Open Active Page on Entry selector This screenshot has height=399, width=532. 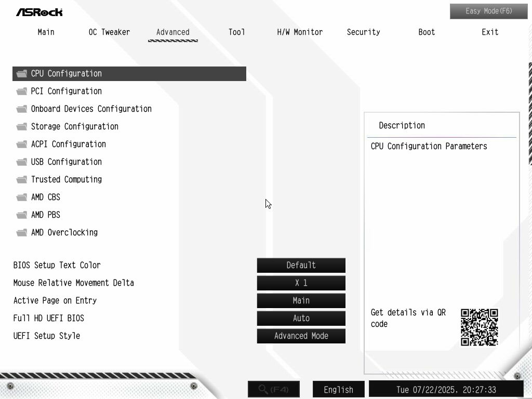click(301, 301)
